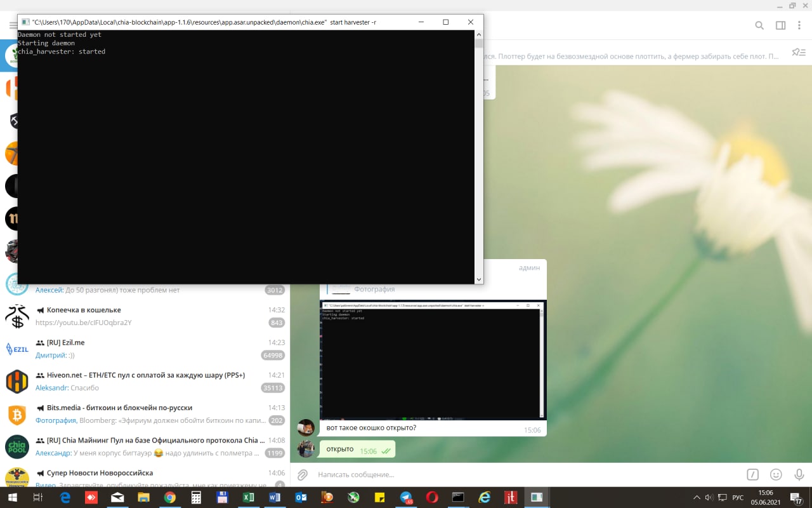The height and width of the screenshot is (508, 812).
Task: Switch to Telegram on the taskbar
Action: click(406, 498)
